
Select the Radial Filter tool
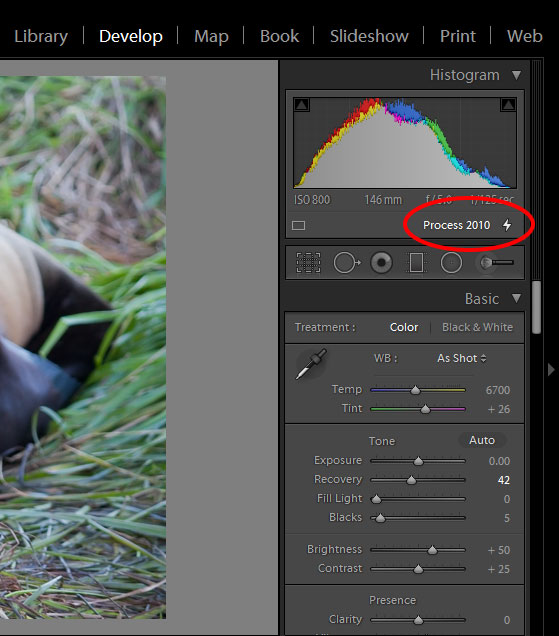click(451, 262)
